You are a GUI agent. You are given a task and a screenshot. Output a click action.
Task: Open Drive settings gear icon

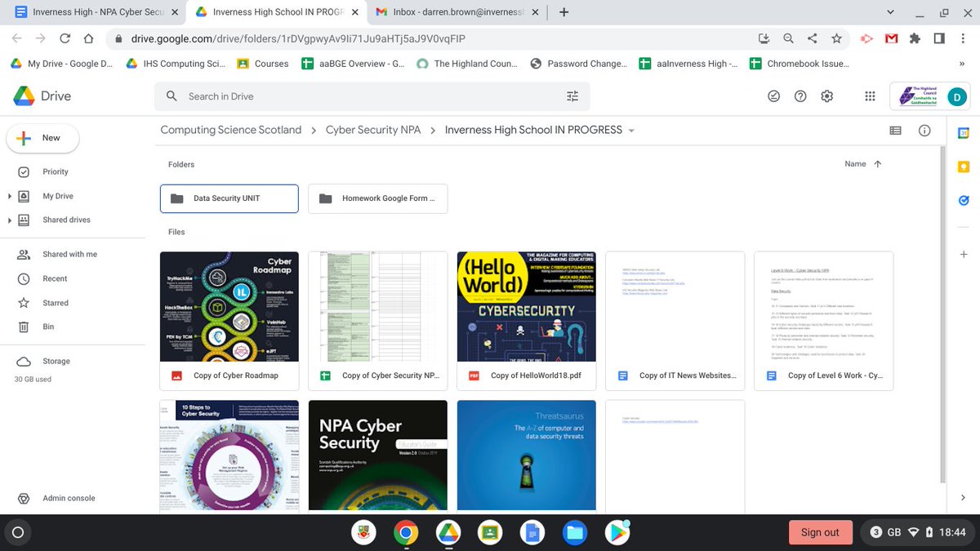[x=826, y=96]
